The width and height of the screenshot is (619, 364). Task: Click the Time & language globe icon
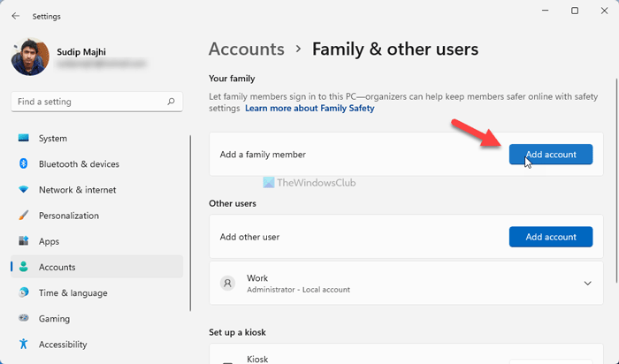(x=23, y=292)
